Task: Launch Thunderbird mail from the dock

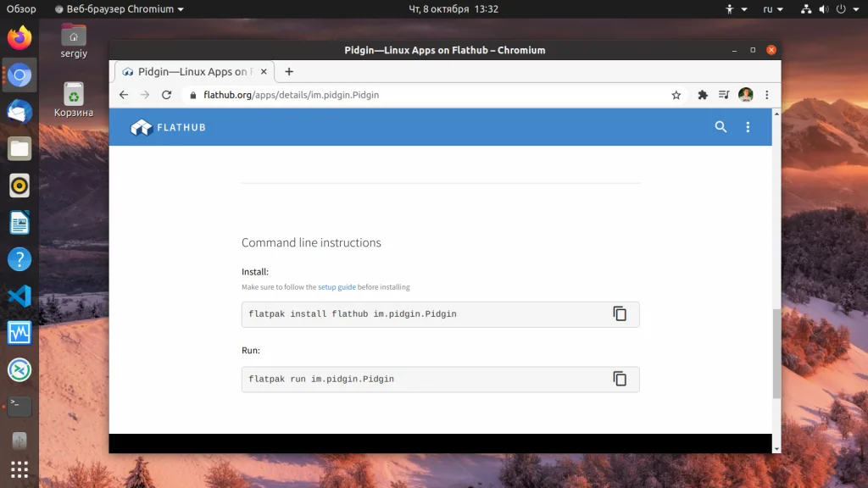Action: pyautogui.click(x=19, y=112)
